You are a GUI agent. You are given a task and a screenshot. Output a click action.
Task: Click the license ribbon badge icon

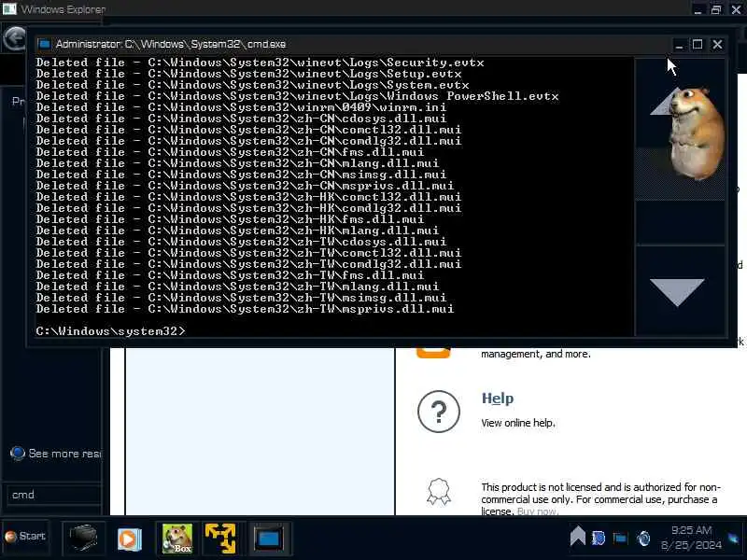pos(439,492)
